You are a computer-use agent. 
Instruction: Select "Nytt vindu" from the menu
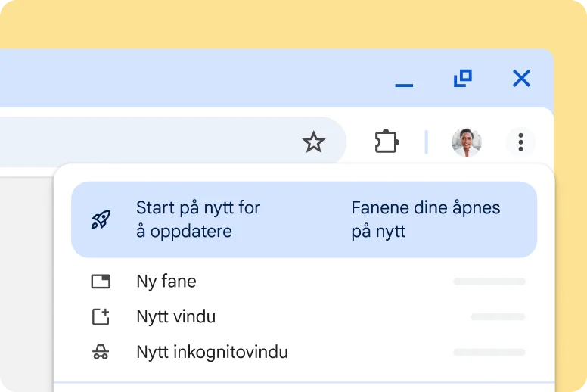175,317
